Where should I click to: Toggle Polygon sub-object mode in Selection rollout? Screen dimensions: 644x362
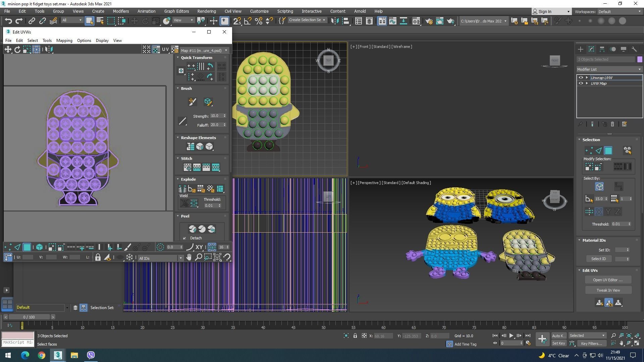coord(608,150)
